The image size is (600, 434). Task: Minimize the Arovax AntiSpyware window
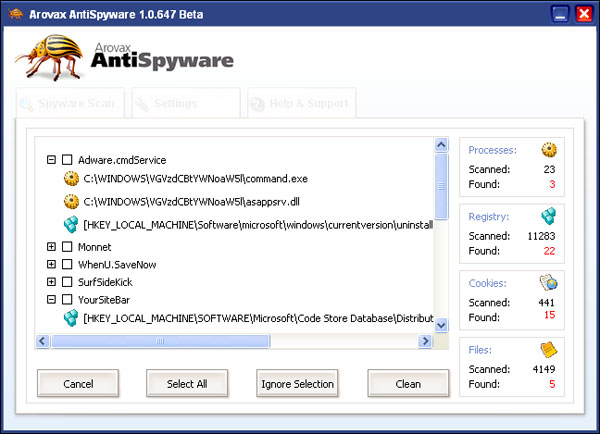[x=560, y=14]
